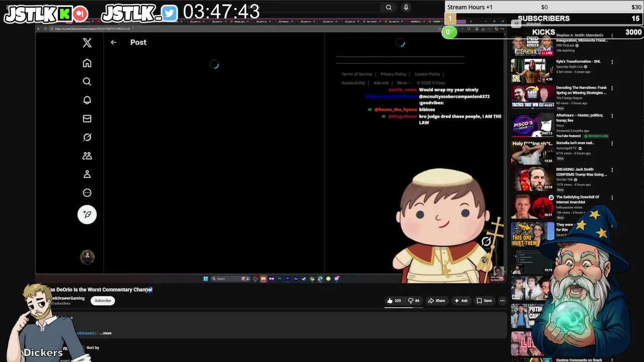Open Messages envelope on X sidebar

tap(87, 119)
